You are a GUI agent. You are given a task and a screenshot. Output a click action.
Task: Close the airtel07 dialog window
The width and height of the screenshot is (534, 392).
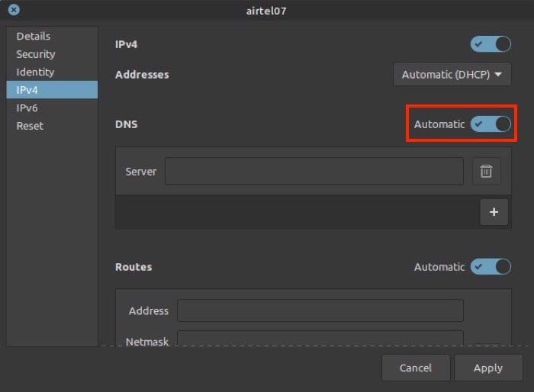pos(14,10)
